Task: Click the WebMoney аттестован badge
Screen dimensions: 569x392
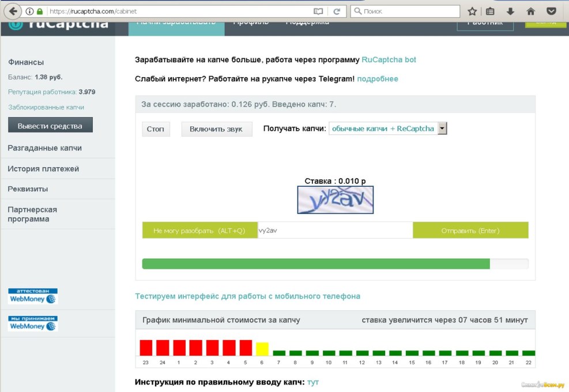Action: [x=32, y=295]
